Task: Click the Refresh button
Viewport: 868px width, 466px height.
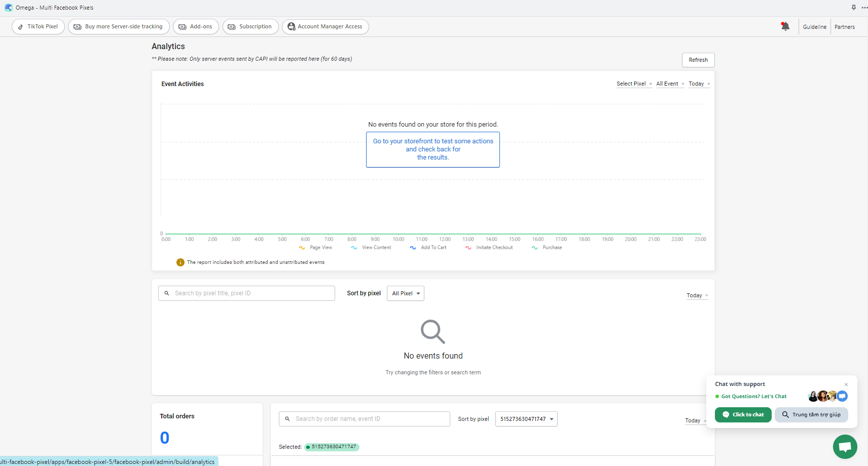Action: pyautogui.click(x=698, y=60)
